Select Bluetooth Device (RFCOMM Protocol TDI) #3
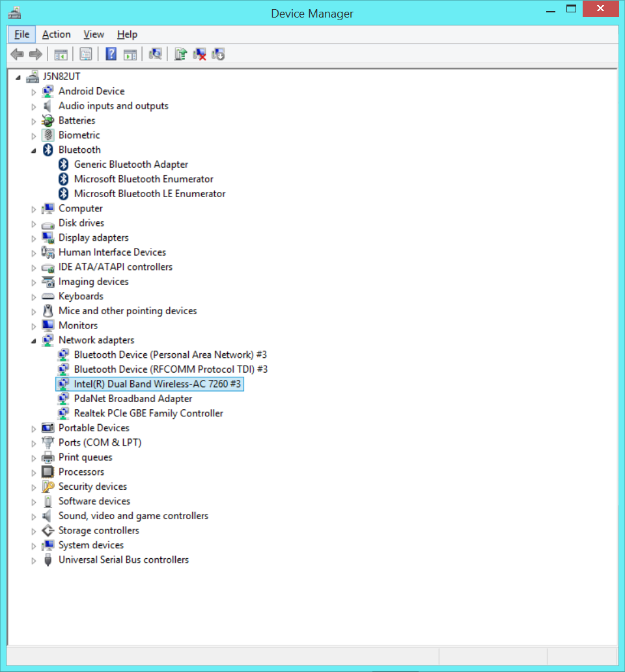Viewport: 625px width, 672px height. tap(171, 370)
